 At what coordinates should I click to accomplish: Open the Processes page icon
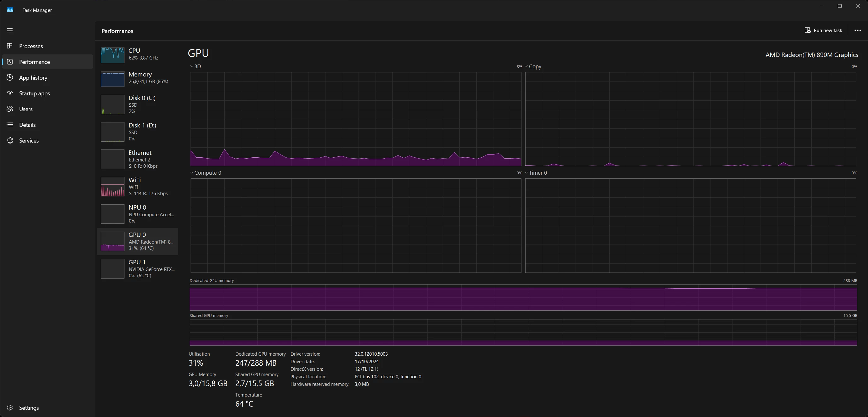coord(10,46)
